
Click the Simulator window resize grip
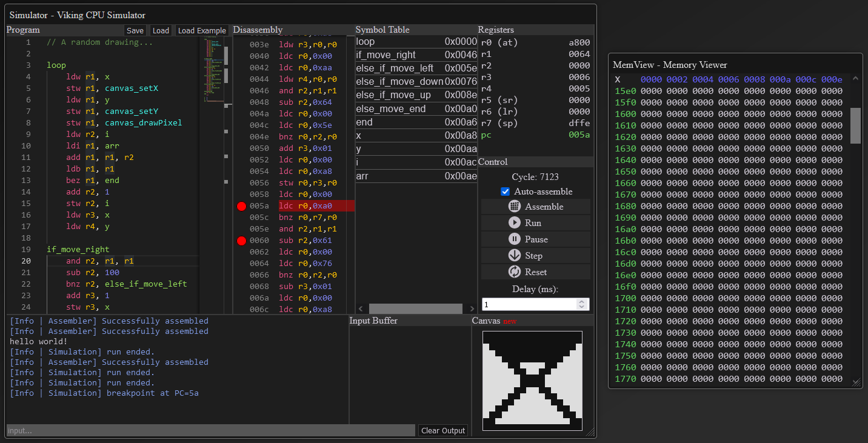pyautogui.click(x=590, y=432)
